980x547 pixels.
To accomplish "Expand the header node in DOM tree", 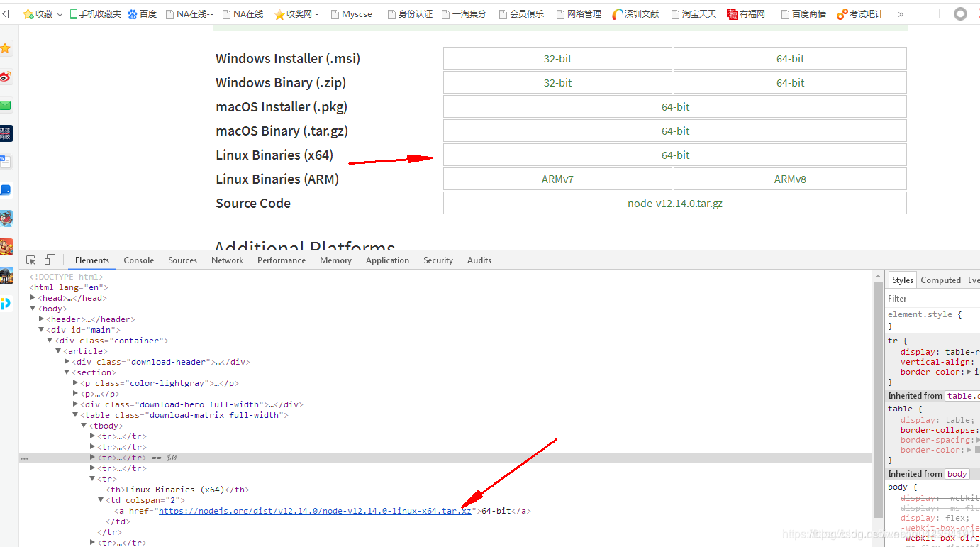I will coord(42,319).
